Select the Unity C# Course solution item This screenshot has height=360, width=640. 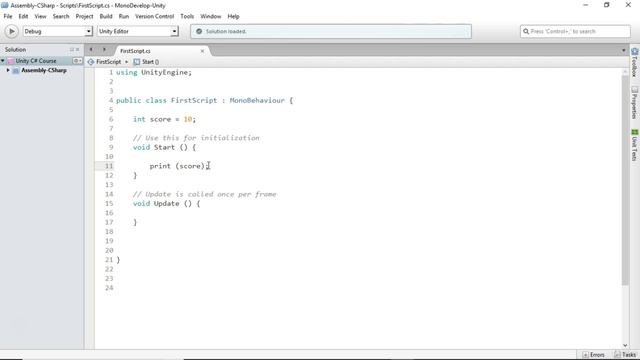[36, 61]
